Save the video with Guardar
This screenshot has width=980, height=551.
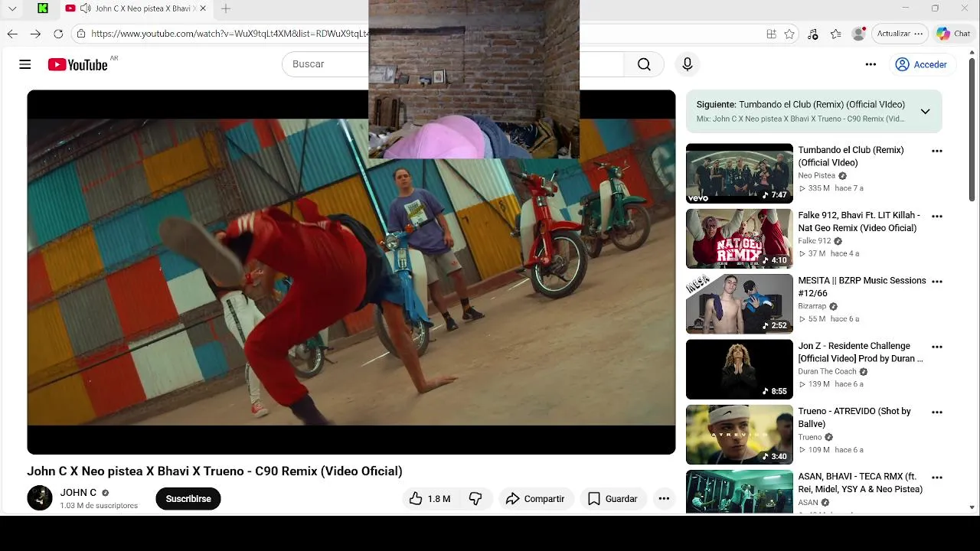[x=612, y=499]
